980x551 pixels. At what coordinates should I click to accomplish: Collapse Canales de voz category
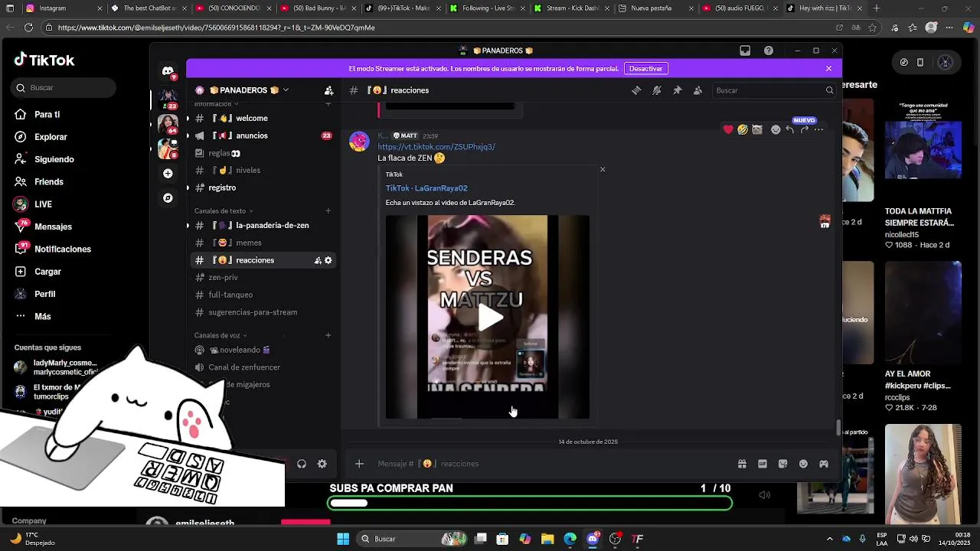tap(220, 335)
